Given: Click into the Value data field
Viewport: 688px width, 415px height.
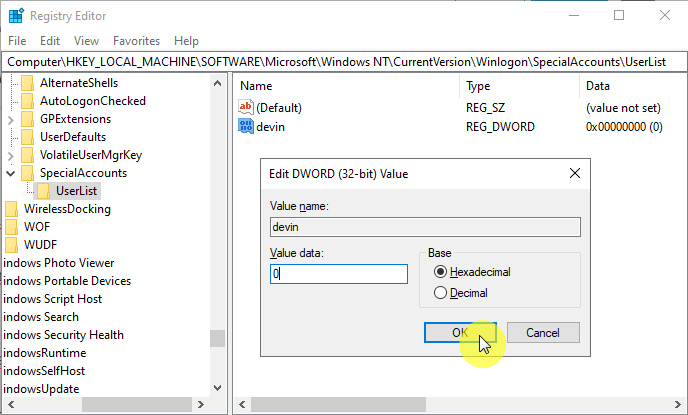Looking at the screenshot, I should (x=339, y=274).
